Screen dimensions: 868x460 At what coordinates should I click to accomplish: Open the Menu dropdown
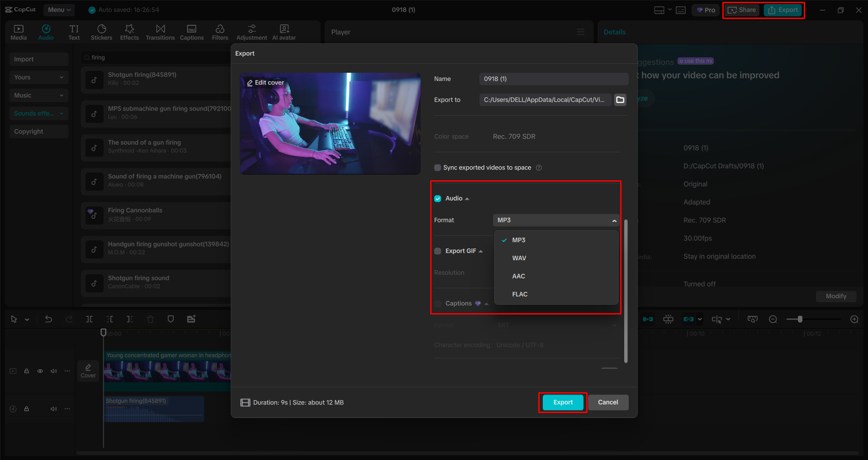click(59, 9)
